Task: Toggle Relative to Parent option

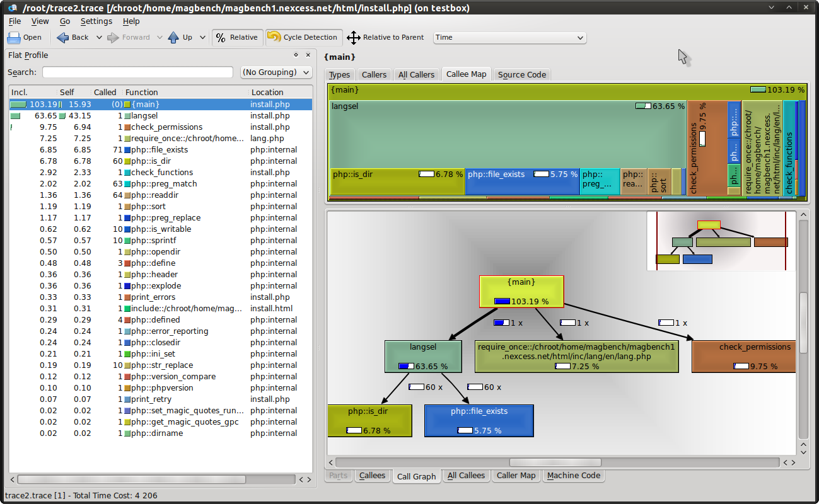Action: tap(385, 37)
